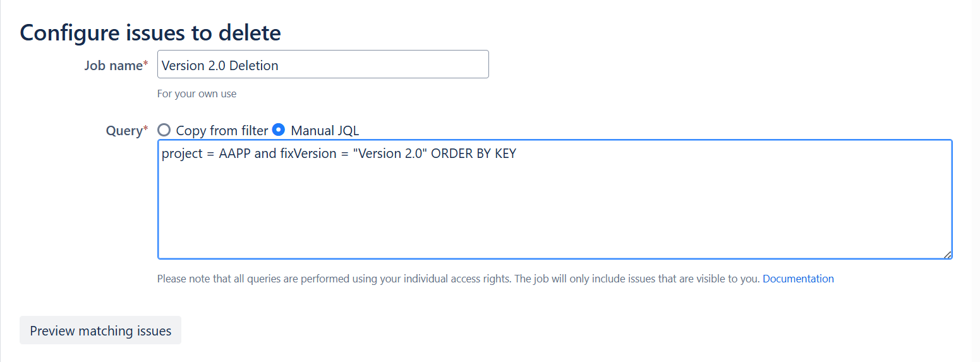
Task: Click the 'Query' field label
Action: (x=124, y=131)
